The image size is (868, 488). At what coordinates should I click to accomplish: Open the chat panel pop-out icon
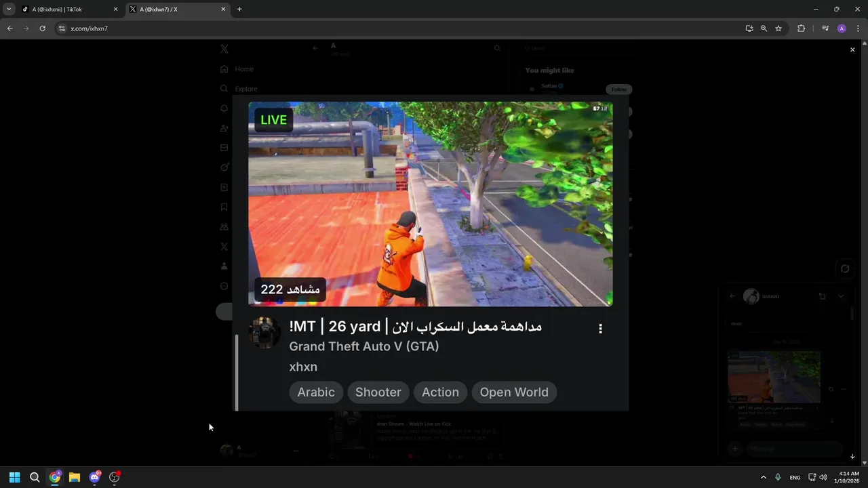(x=822, y=296)
